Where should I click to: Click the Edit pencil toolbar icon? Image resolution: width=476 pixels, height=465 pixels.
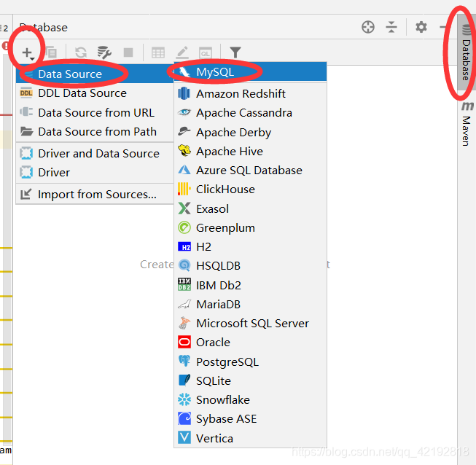point(182,52)
